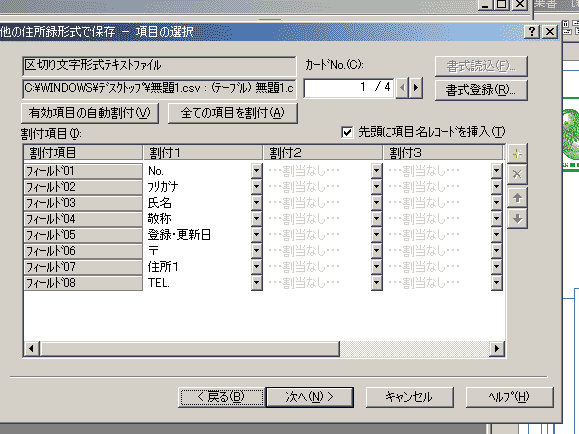Click 全ての項目を割付 button

233,113
